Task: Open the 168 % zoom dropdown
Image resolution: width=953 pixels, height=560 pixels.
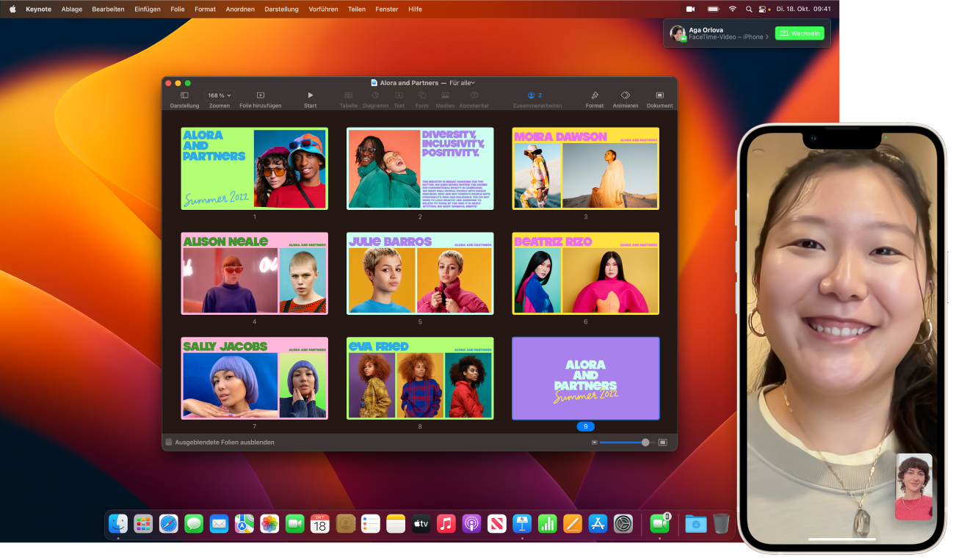Action: pos(219,95)
